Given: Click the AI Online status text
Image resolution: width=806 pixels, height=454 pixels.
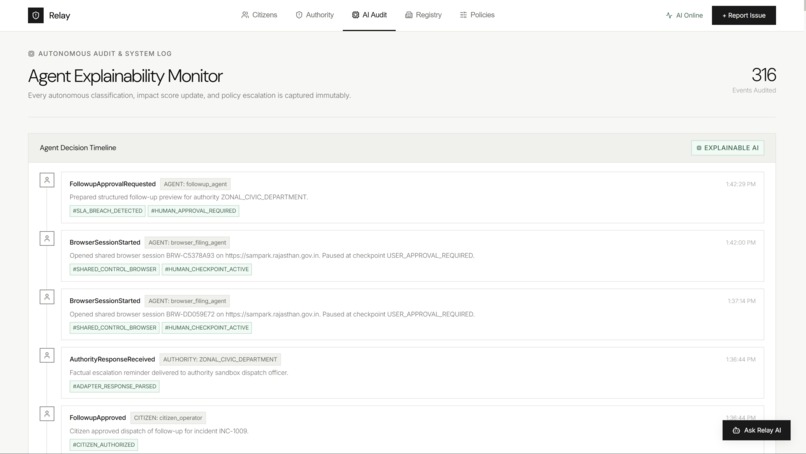Looking at the screenshot, I should [x=689, y=15].
